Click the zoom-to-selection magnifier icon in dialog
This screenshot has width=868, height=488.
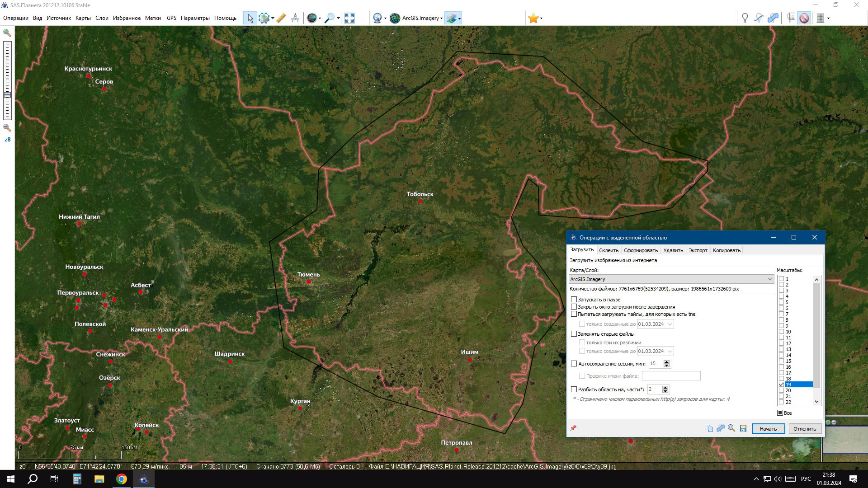click(731, 428)
